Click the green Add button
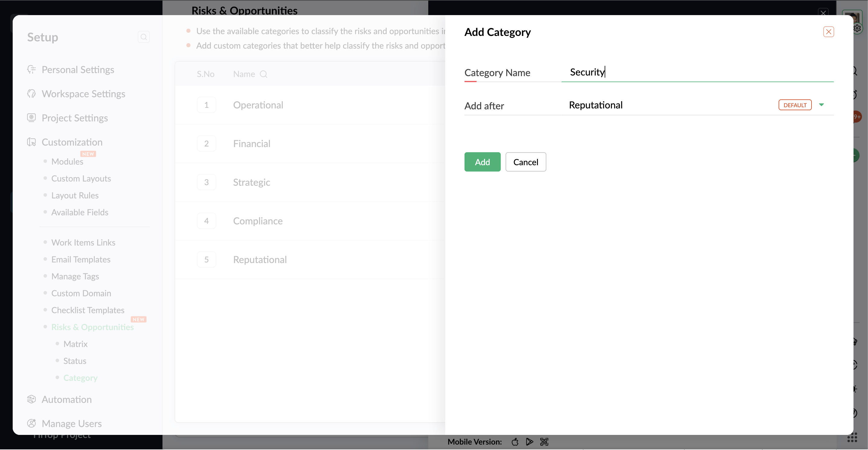This screenshot has height=450, width=868. click(x=482, y=162)
